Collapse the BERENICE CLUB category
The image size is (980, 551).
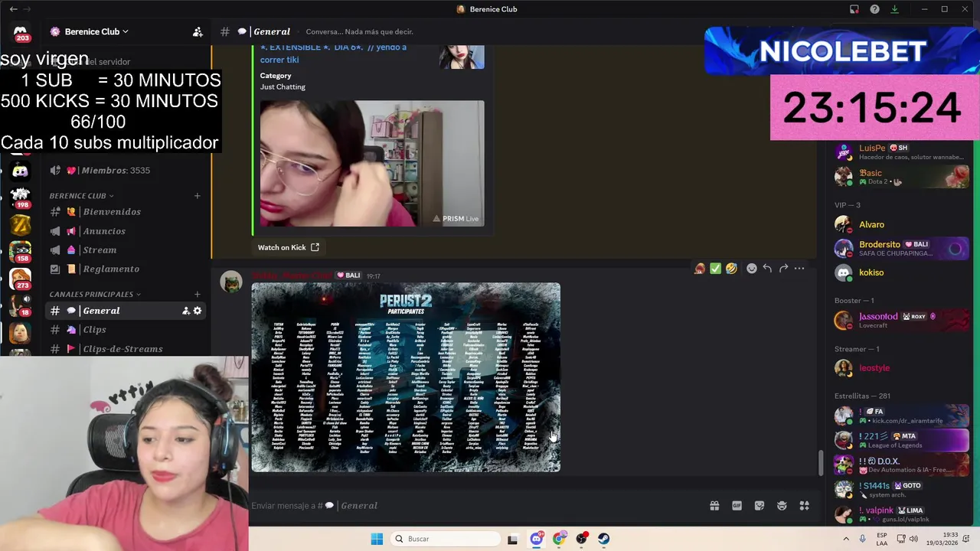point(81,196)
